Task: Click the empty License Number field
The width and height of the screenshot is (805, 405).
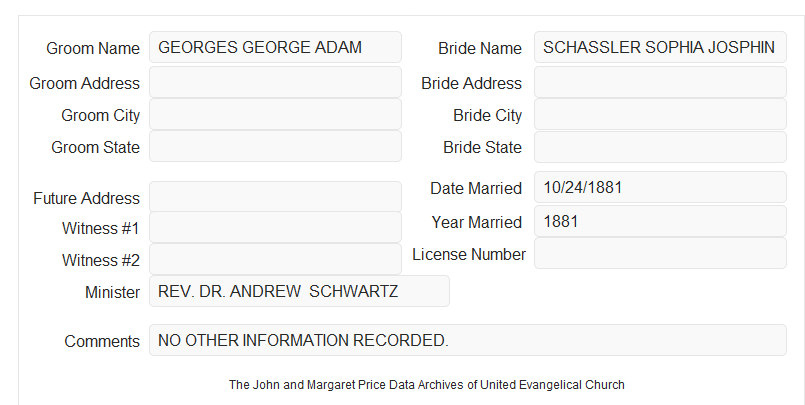Action: click(x=660, y=253)
